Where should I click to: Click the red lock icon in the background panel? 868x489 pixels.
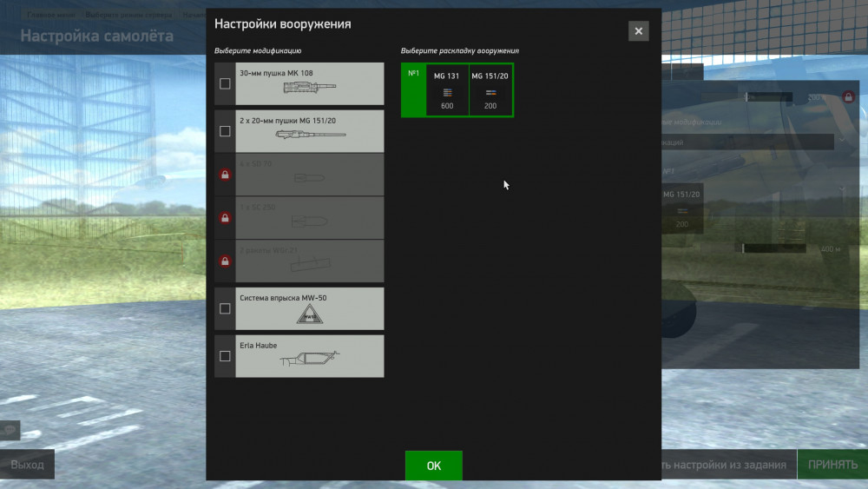pos(848,97)
